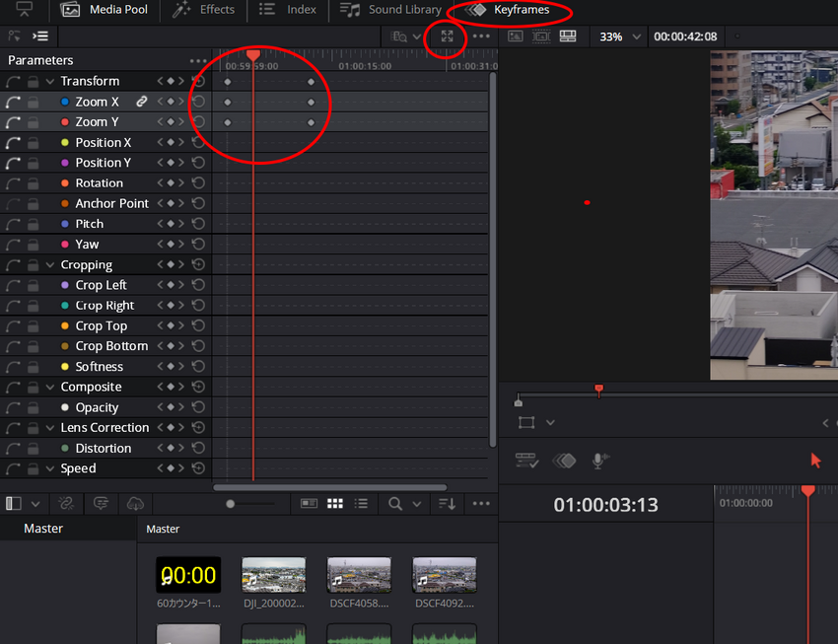The height and width of the screenshot is (644, 838).
Task: Switch media pool to list view
Action: click(361, 504)
